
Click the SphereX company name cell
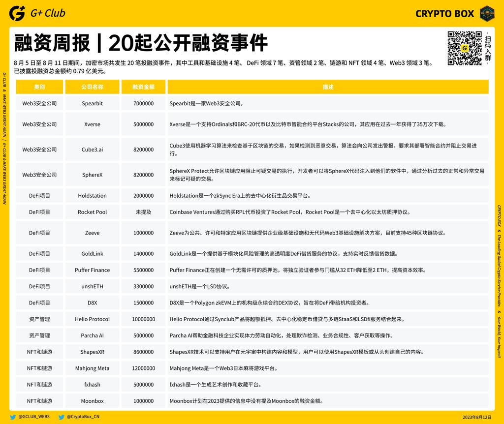tap(92, 175)
